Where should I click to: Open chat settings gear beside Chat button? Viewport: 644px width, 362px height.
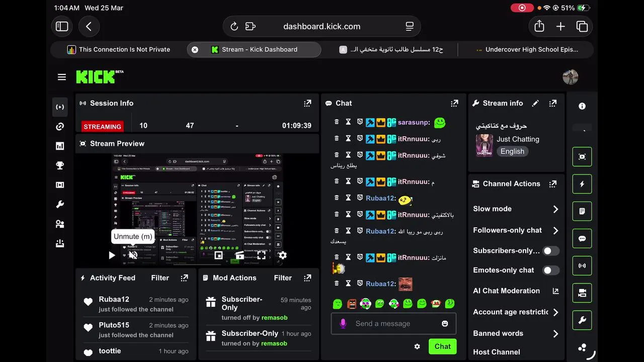click(417, 346)
